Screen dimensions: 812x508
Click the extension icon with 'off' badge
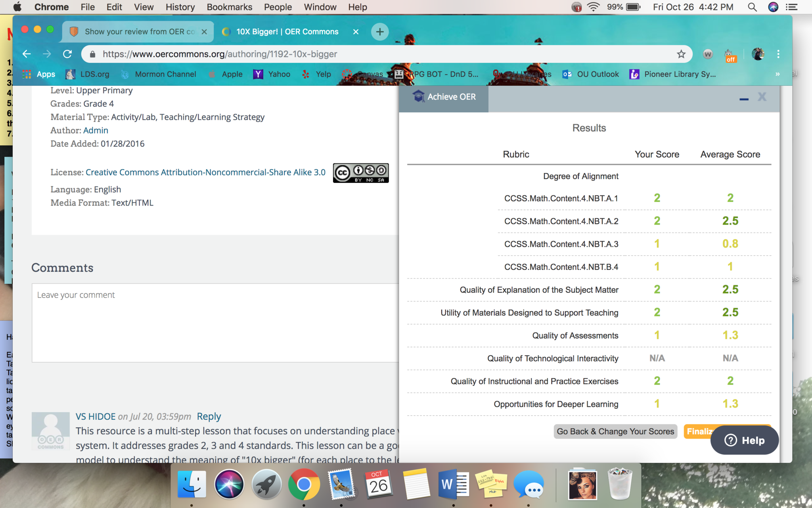click(730, 55)
